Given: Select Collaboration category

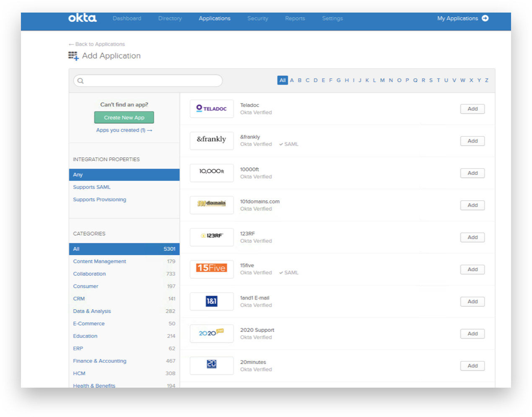Looking at the screenshot, I should (89, 274).
